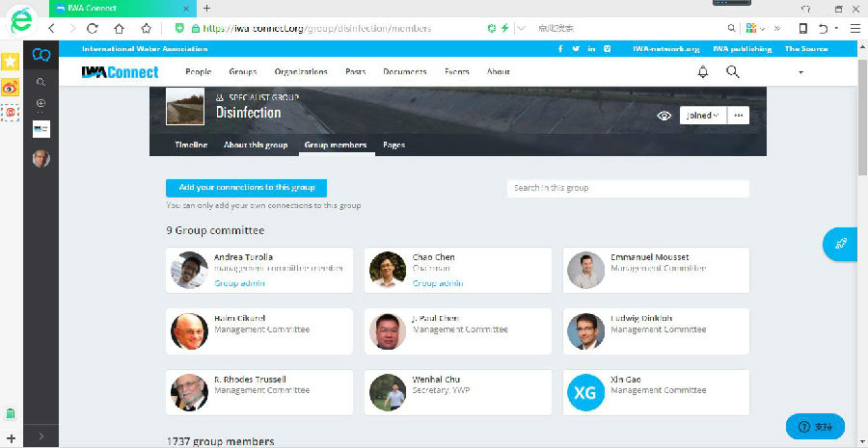The height and width of the screenshot is (448, 868).
Task: Click Chao Chen's profile photo
Action: click(388, 270)
